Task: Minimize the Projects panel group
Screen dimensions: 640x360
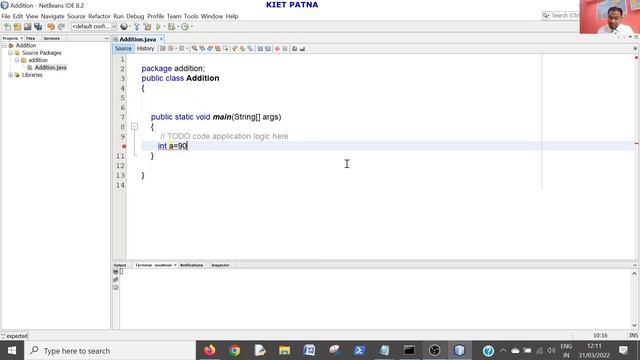Action: coord(107,38)
